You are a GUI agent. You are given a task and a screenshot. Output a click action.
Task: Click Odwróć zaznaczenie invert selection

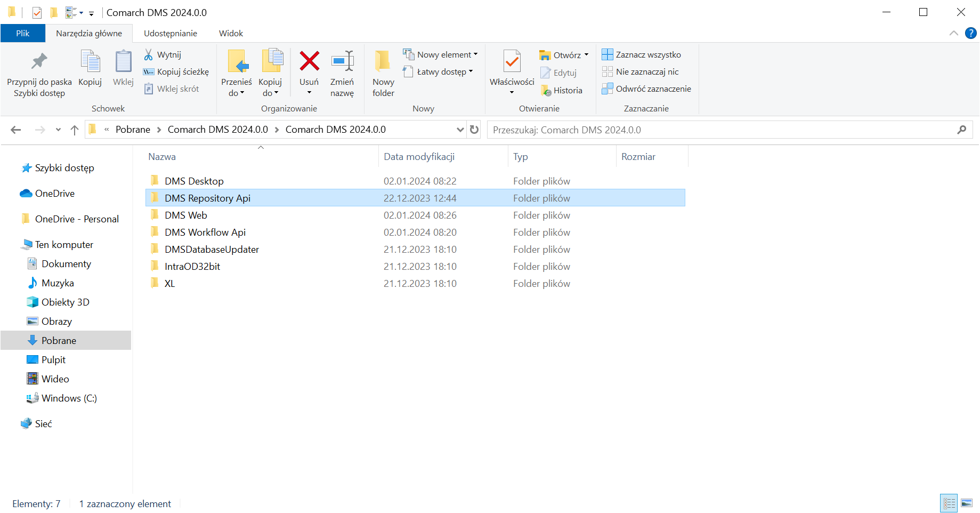pyautogui.click(x=646, y=89)
